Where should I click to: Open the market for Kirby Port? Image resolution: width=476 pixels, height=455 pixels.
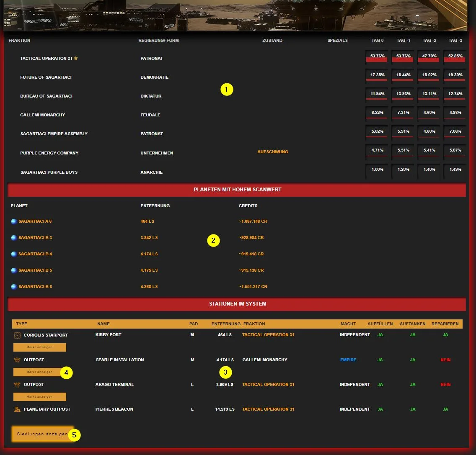click(x=39, y=347)
